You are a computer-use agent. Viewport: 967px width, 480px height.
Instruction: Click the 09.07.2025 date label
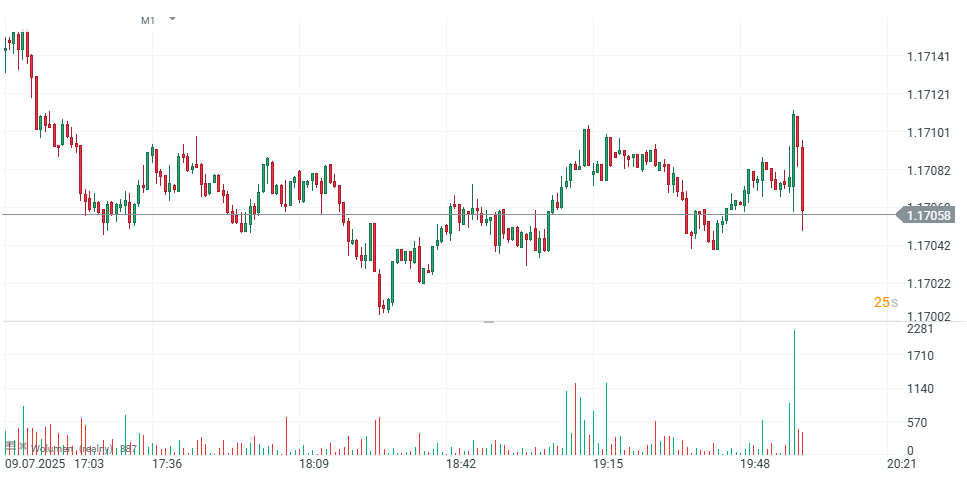tap(35, 464)
